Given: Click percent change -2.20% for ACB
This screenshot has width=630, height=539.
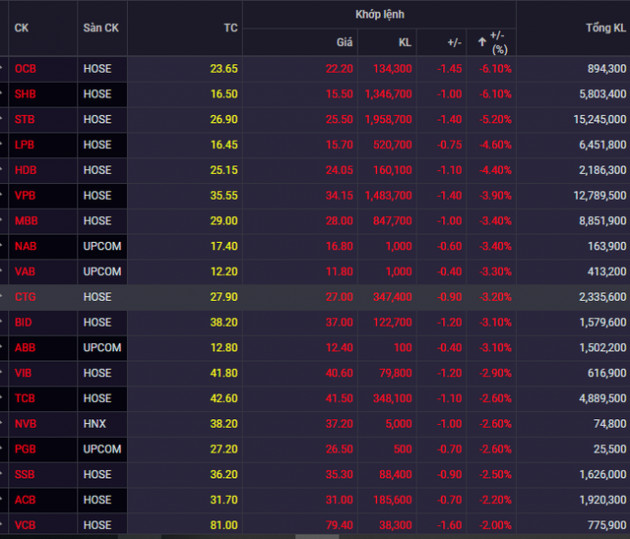Looking at the screenshot, I should 495,500.
